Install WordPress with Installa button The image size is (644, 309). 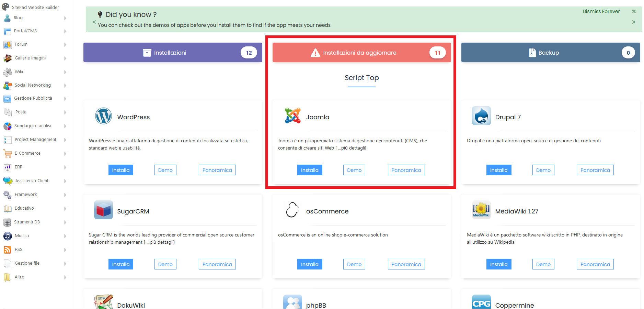pyautogui.click(x=121, y=170)
